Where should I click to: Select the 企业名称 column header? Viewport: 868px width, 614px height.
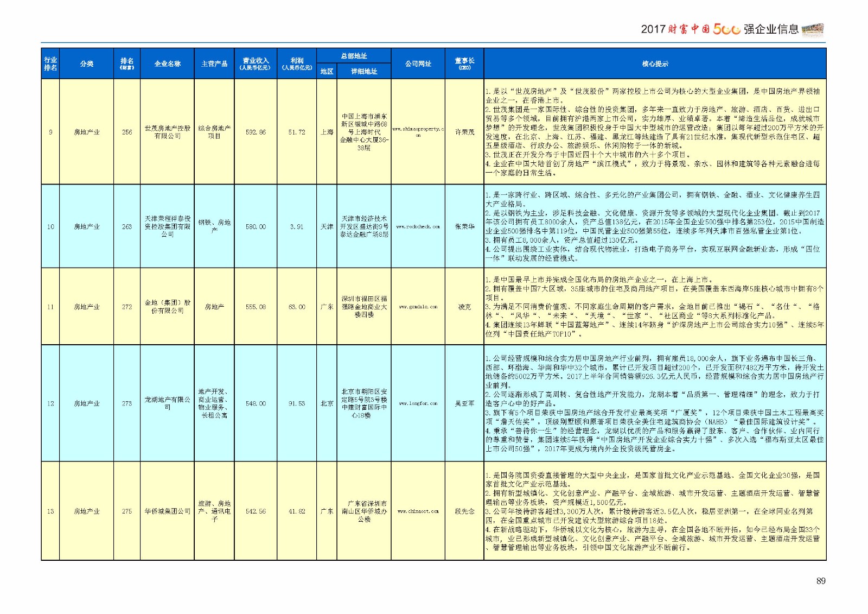167,64
